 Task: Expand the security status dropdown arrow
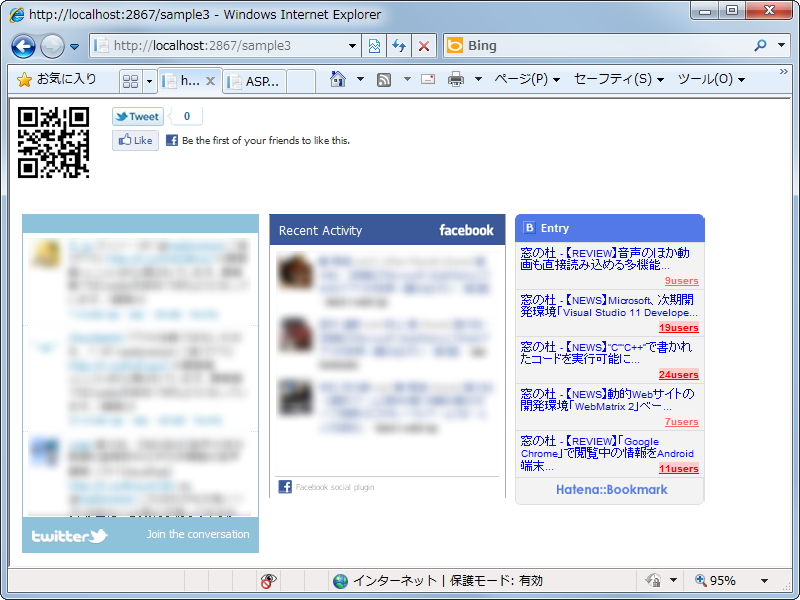click(673, 581)
